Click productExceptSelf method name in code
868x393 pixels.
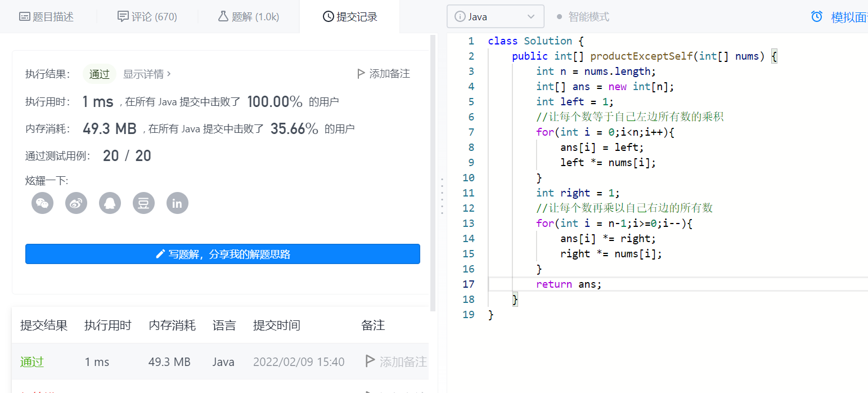click(641, 56)
